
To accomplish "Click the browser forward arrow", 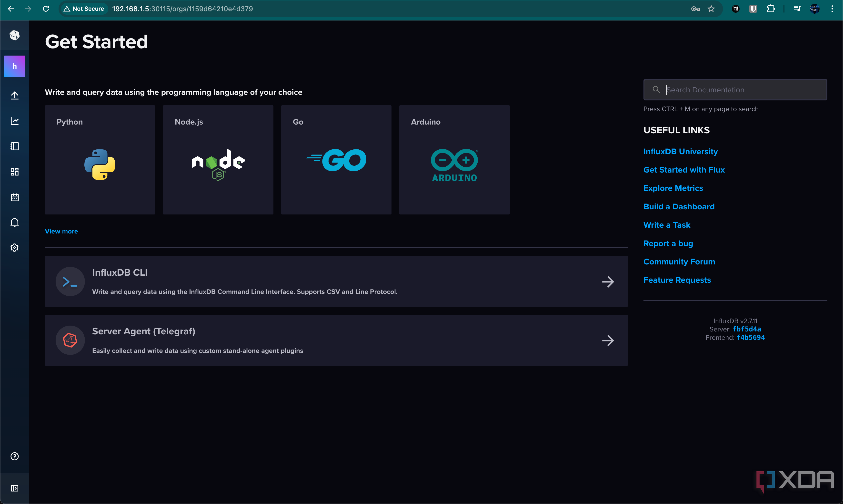I will tap(28, 9).
